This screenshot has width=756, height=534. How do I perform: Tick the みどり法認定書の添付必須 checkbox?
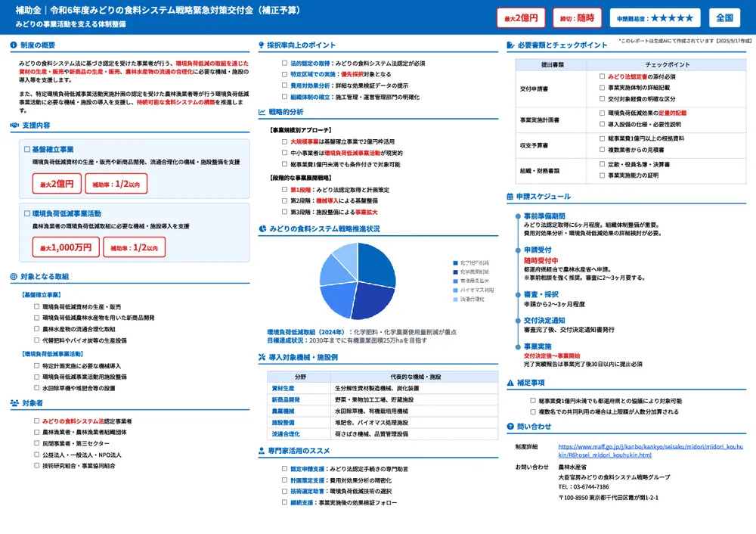click(x=602, y=76)
